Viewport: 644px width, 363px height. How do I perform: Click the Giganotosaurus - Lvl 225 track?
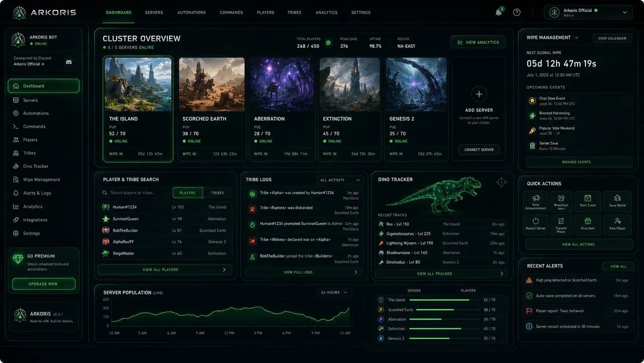[441, 233]
